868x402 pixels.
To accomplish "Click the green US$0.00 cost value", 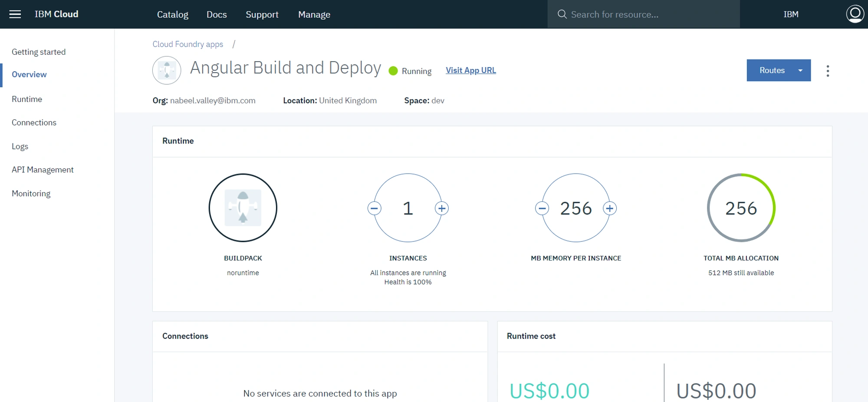I will tap(549, 391).
